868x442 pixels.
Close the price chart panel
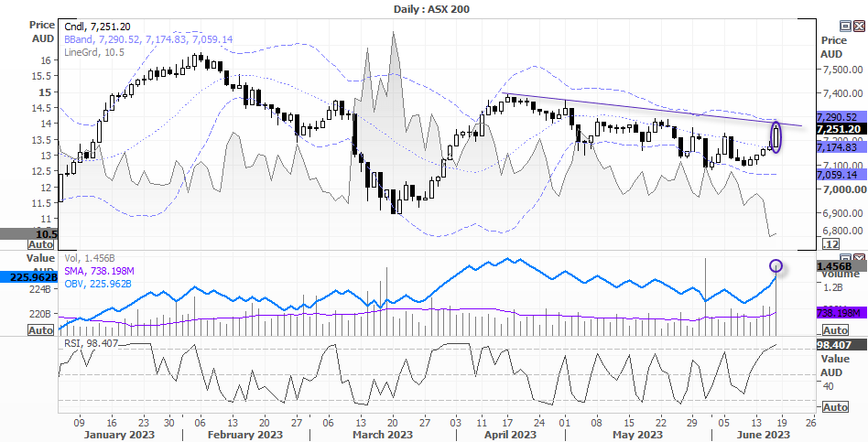click(858, 26)
